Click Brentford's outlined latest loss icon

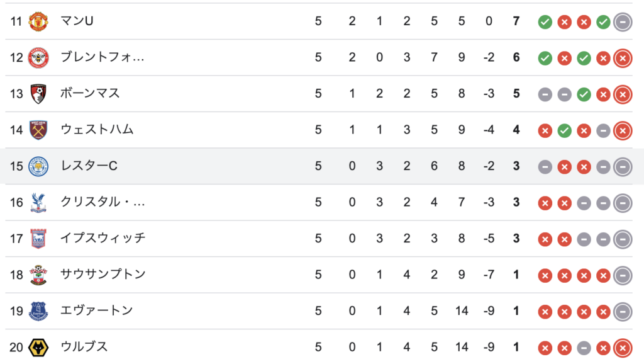click(623, 58)
